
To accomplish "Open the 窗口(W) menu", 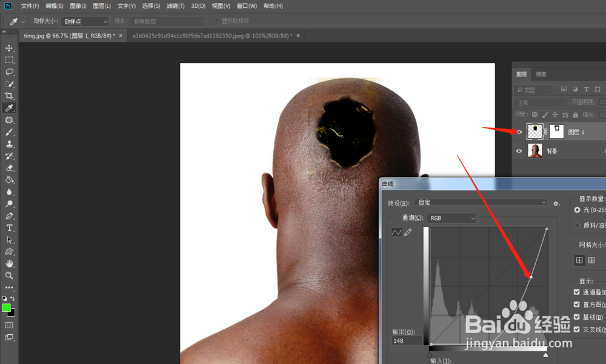I will click(247, 6).
